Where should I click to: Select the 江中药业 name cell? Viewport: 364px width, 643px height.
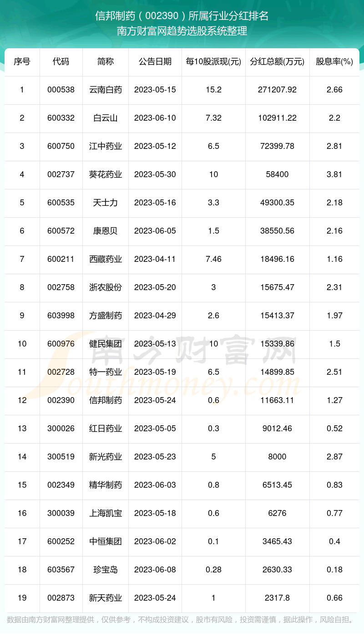[106, 146]
